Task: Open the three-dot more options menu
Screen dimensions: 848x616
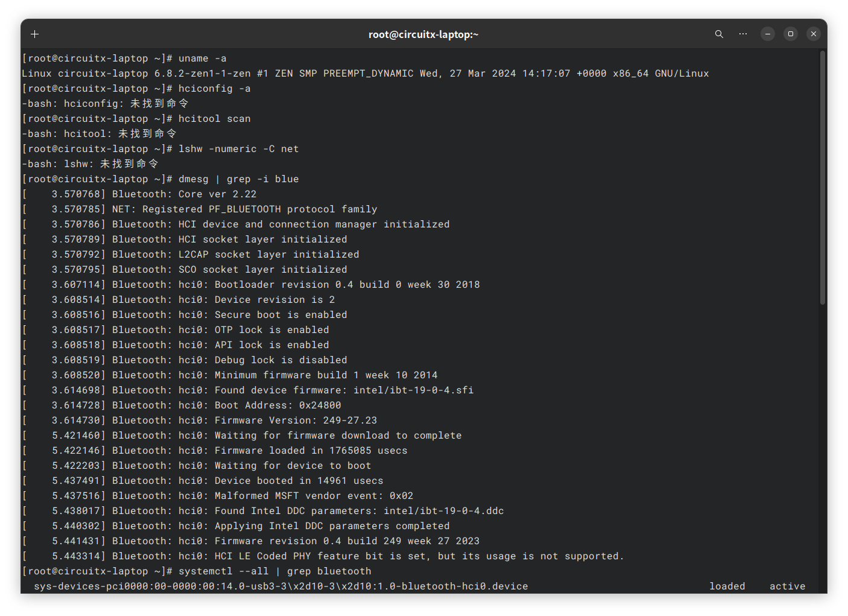Action: coord(743,34)
